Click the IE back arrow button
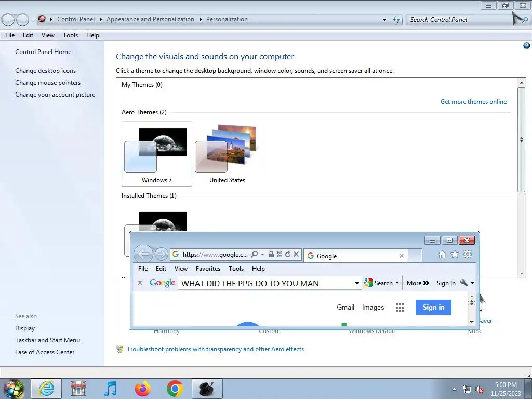532x399 pixels. [143, 254]
